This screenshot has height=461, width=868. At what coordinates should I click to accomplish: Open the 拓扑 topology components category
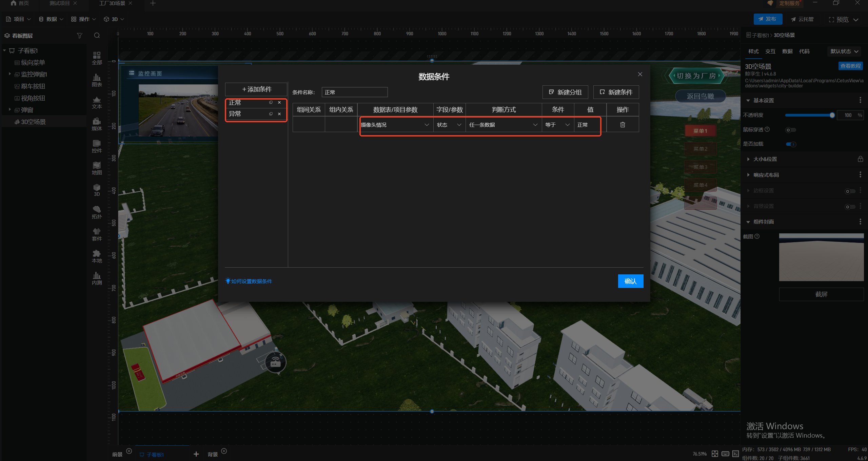(x=97, y=212)
